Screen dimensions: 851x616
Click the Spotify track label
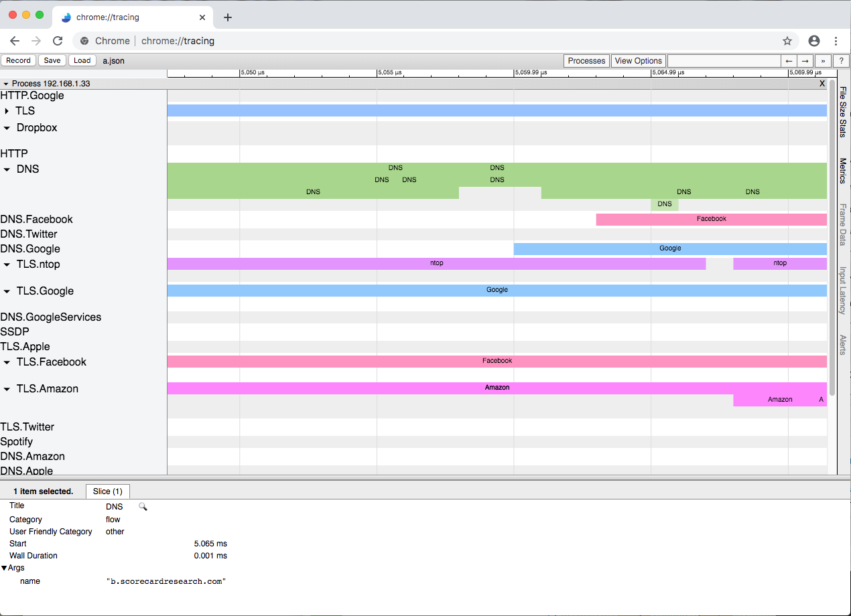pos(17,442)
